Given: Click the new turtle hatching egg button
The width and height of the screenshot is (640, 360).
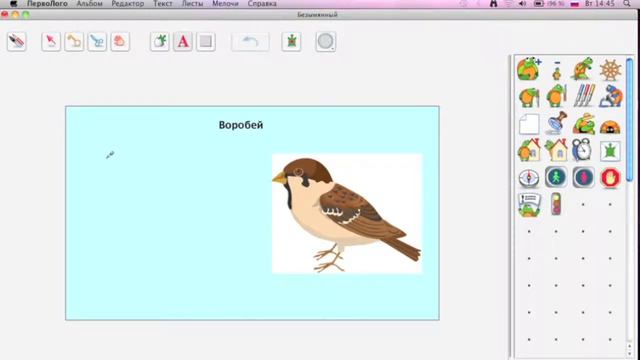Looking at the screenshot, I should 160,42.
